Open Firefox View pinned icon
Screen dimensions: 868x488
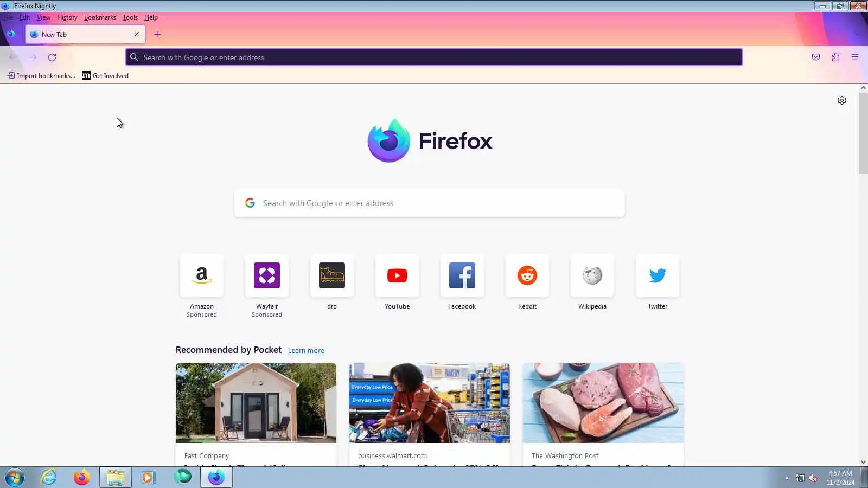11,34
